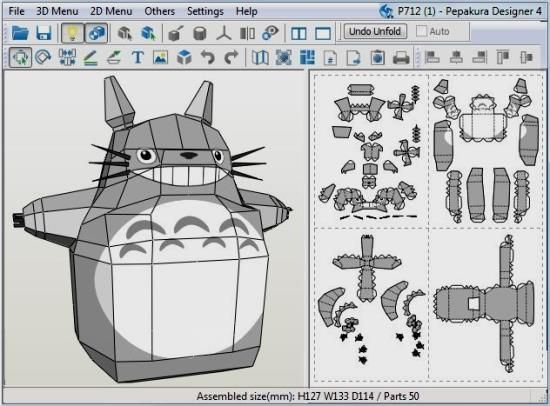Select the text T tool
The width and height of the screenshot is (550, 406).
138,57
